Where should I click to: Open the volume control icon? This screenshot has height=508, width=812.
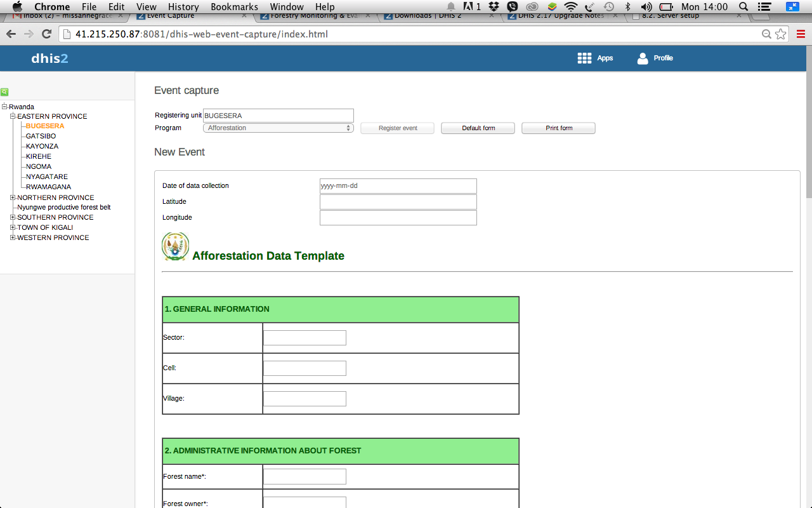[x=645, y=7]
